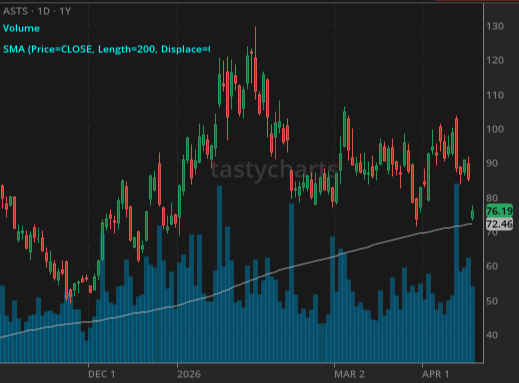519x383 pixels.
Task: Select the 100 price axis label
Action: [495, 129]
